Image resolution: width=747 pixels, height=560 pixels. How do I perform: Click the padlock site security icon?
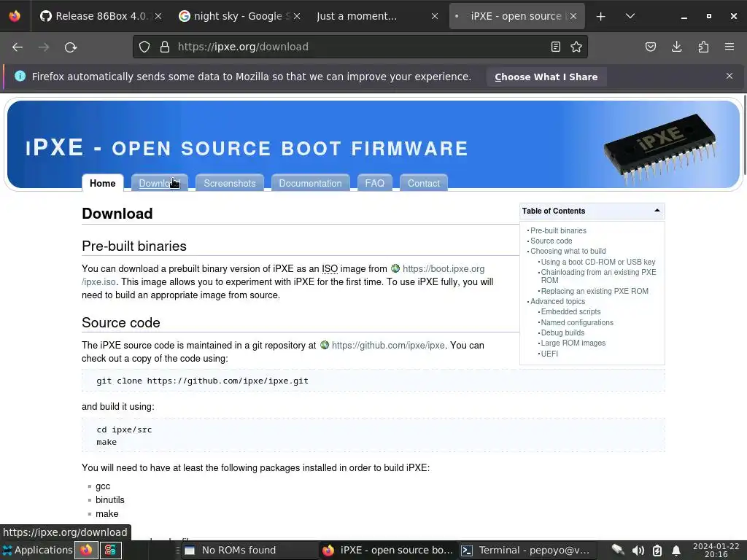(x=165, y=47)
